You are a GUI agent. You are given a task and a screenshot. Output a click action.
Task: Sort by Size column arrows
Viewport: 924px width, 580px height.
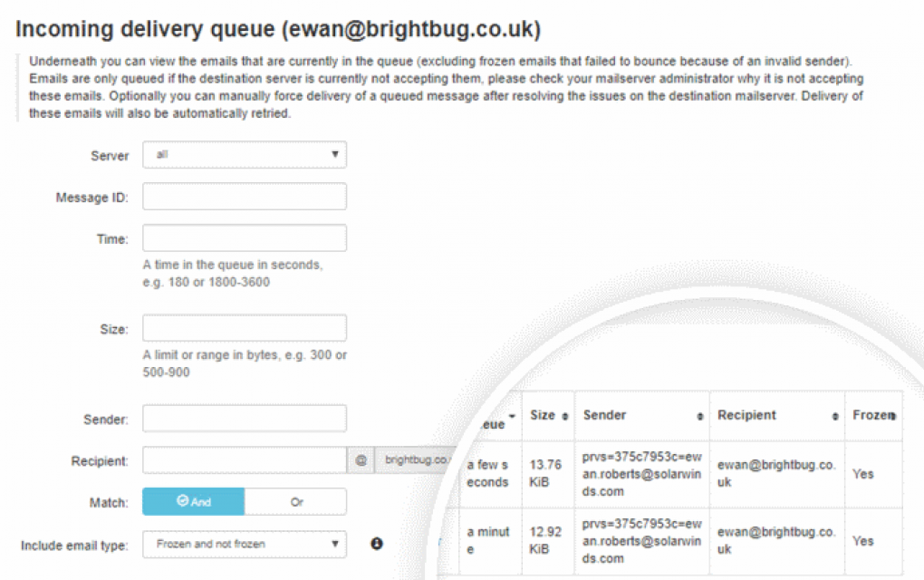coord(565,416)
